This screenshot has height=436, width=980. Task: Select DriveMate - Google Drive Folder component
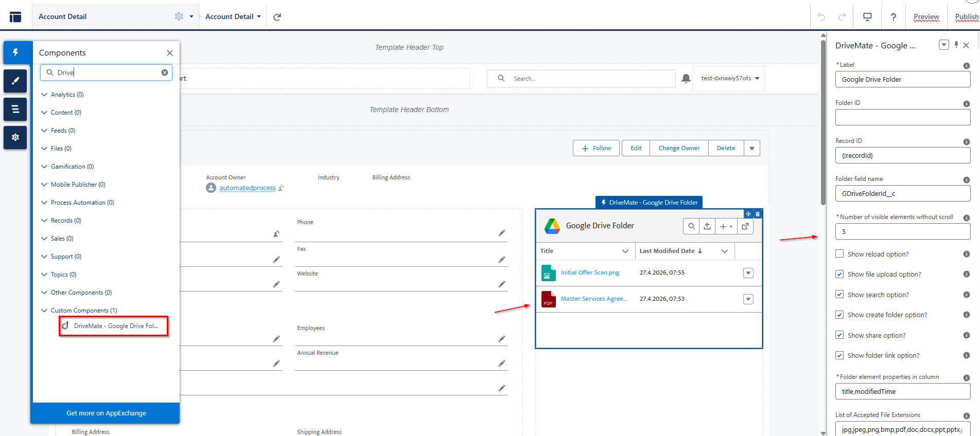pos(114,326)
